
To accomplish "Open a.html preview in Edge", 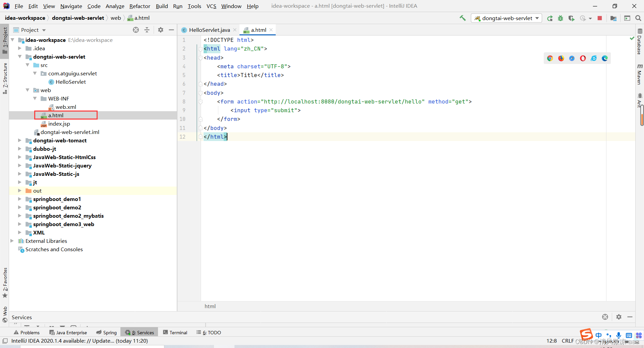I will point(605,58).
